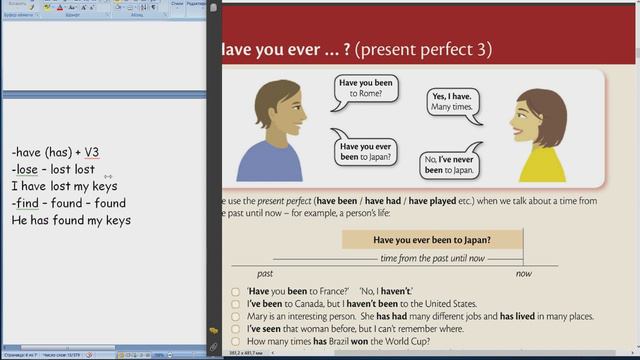Tick the circle beside 'Mary is an interesting person'
The width and height of the screenshot is (640, 360).
(236, 316)
